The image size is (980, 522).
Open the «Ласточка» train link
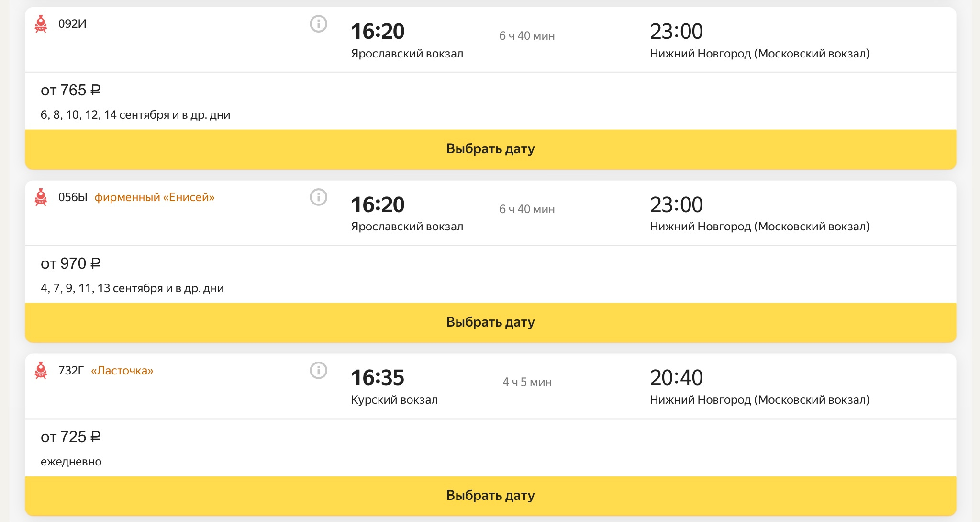pyautogui.click(x=122, y=371)
